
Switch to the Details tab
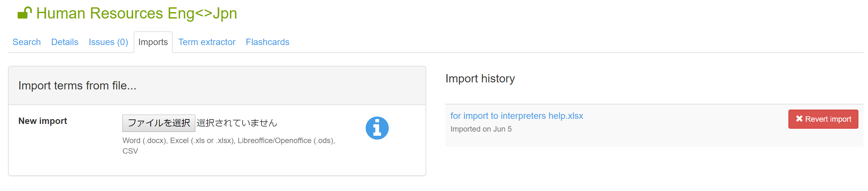tap(65, 42)
